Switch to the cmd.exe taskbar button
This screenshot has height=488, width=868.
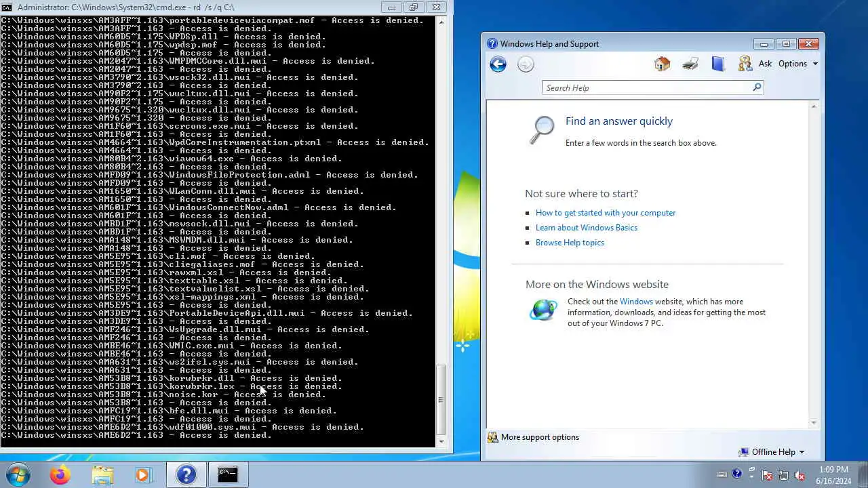228,474
